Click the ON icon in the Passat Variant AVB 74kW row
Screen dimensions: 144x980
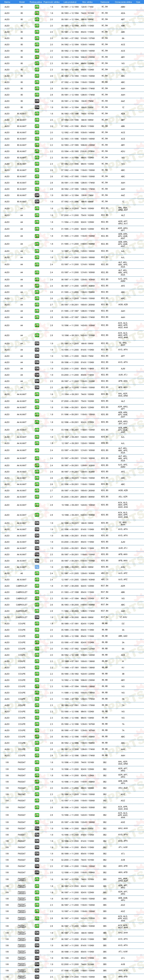click(x=37, y=964)
